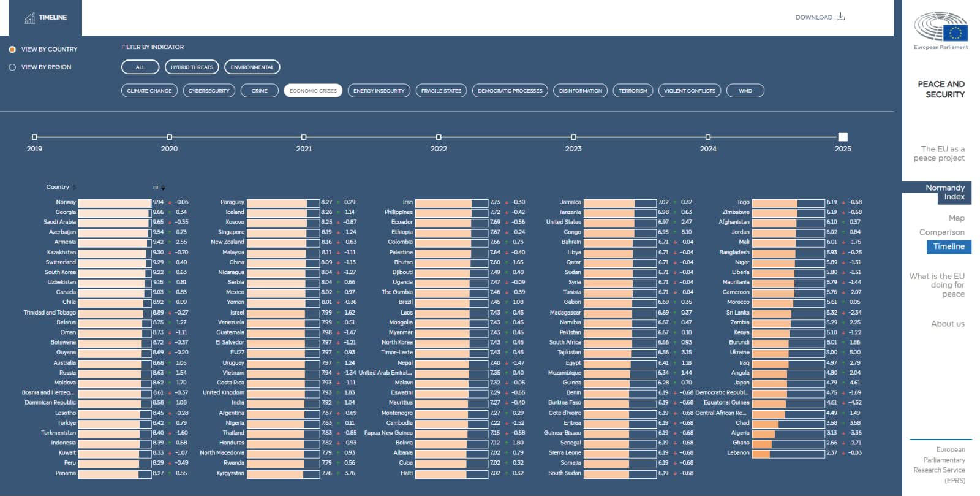Select View by Region radio button
This screenshot has width=980, height=496.
(x=12, y=67)
